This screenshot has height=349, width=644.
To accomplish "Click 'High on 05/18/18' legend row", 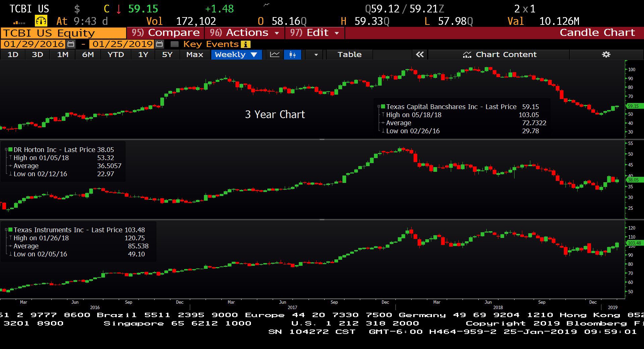I will pyautogui.click(x=462, y=115).
